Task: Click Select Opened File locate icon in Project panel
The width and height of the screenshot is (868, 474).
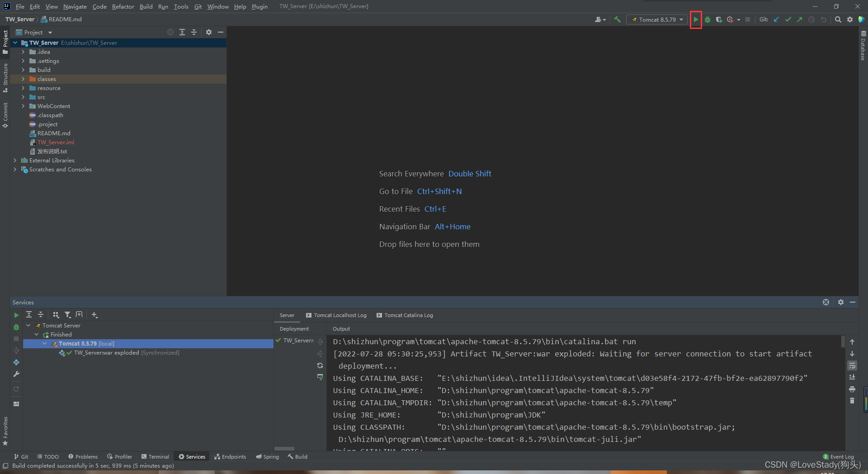Action: pyautogui.click(x=170, y=32)
